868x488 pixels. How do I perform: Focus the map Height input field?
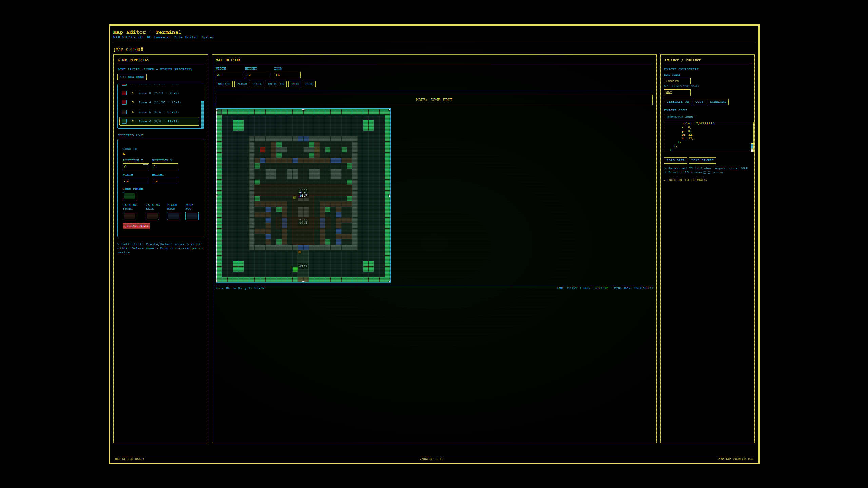coord(258,75)
